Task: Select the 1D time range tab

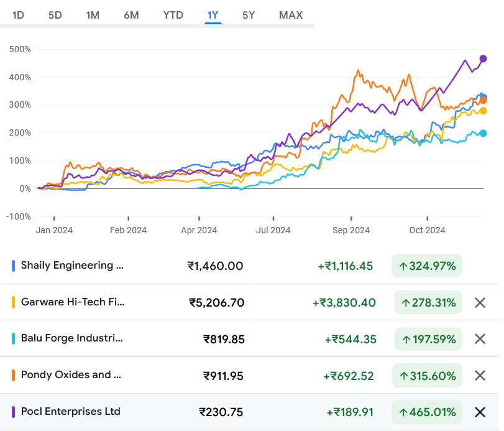Action: click(19, 15)
